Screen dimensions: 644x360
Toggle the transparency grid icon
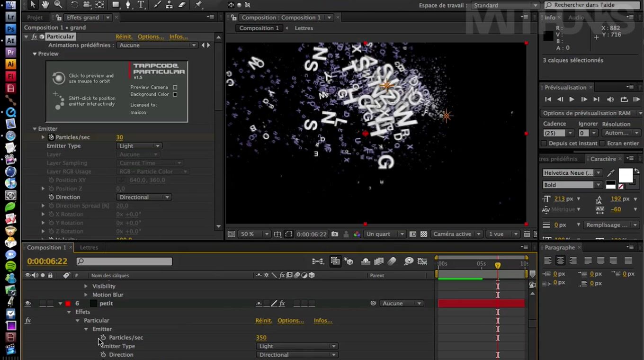424,234
